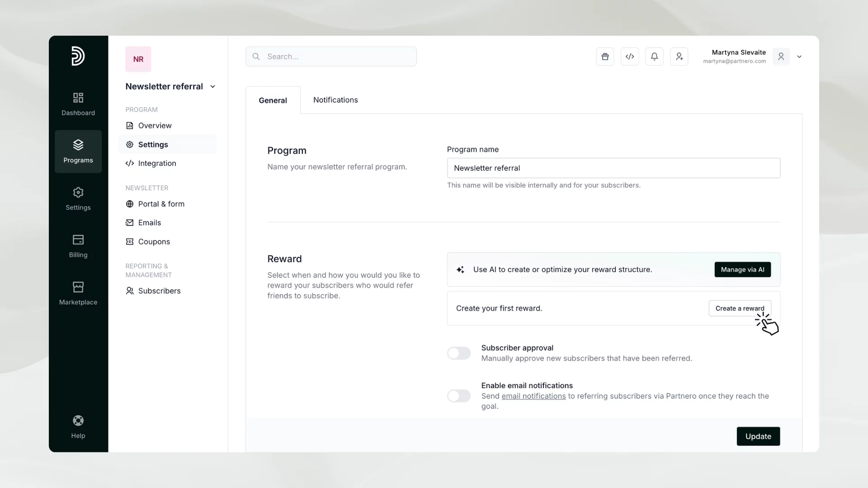Click the Program name input field
This screenshot has width=868, height=488.
(x=613, y=168)
